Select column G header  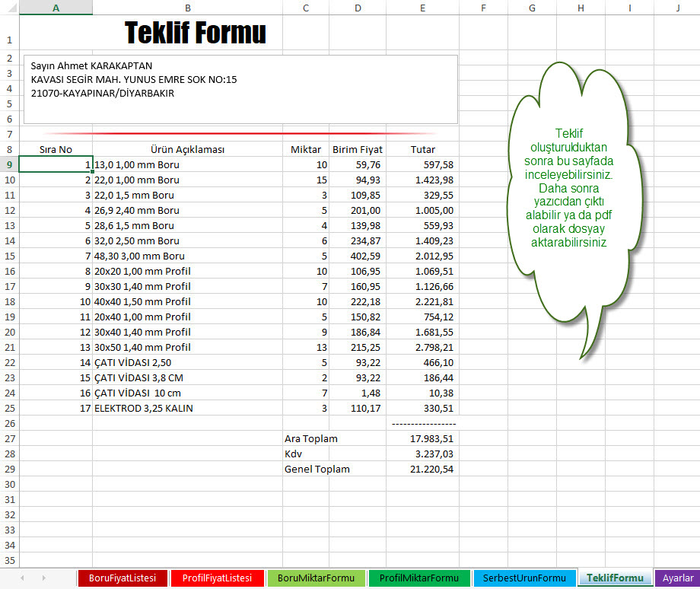(x=532, y=8)
